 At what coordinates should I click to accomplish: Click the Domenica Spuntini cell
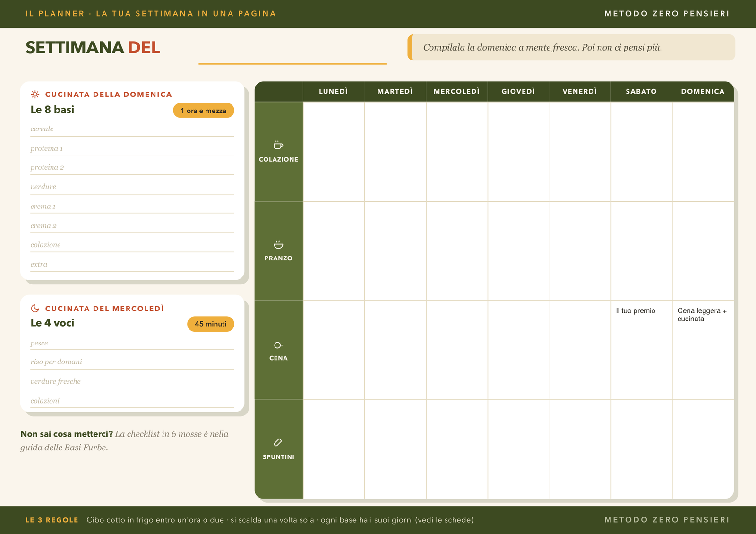pyautogui.click(x=703, y=449)
